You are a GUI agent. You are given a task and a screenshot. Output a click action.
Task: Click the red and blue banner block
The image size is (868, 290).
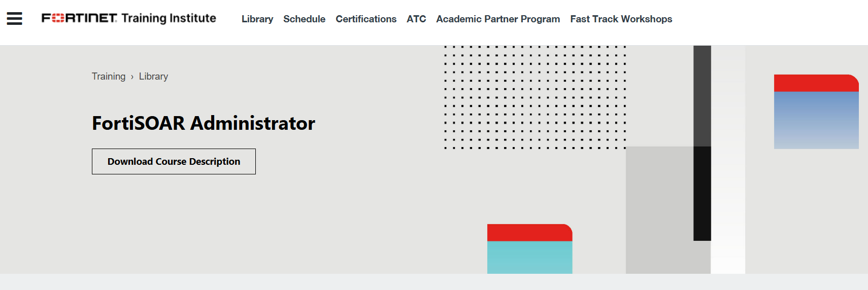point(816,112)
